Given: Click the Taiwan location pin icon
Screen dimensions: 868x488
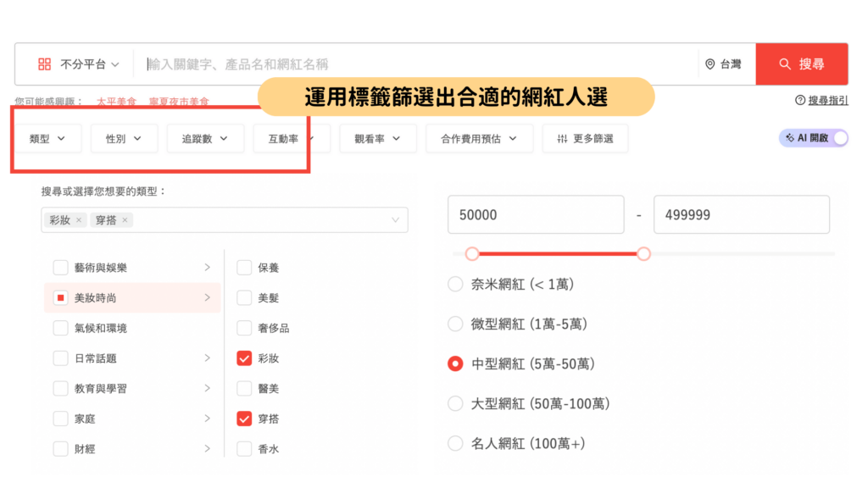Looking at the screenshot, I should click(710, 64).
